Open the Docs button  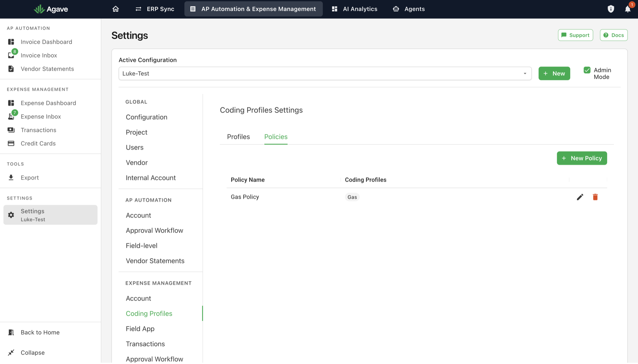click(x=613, y=35)
